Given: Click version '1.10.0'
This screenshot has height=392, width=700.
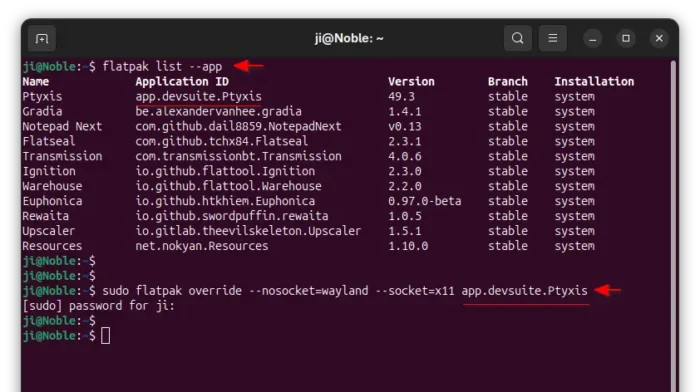Looking at the screenshot, I should coord(408,246).
